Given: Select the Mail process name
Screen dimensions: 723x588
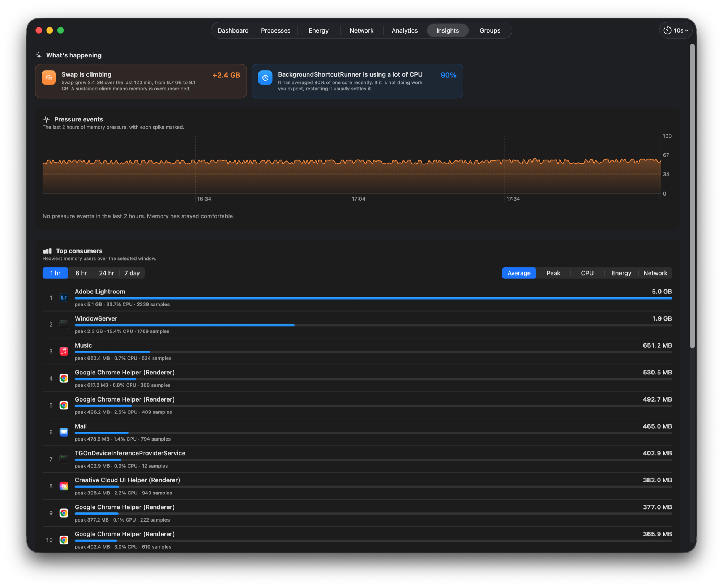Looking at the screenshot, I should pyautogui.click(x=81, y=426).
